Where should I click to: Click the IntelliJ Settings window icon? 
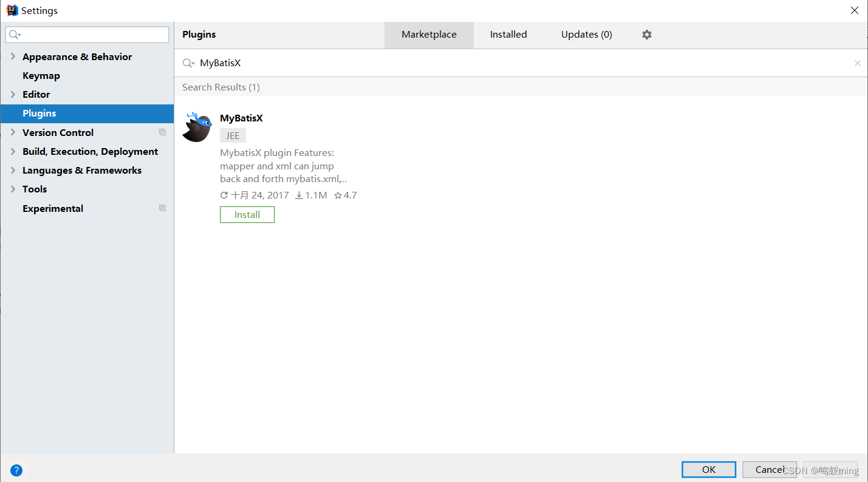[12, 10]
